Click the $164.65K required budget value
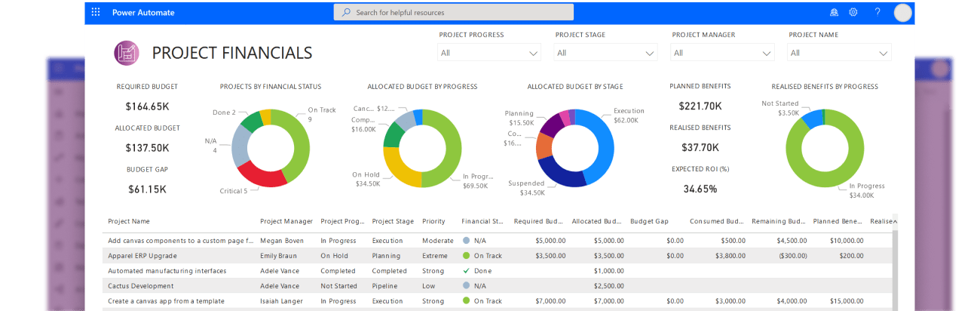980x311 pixels. (x=148, y=106)
